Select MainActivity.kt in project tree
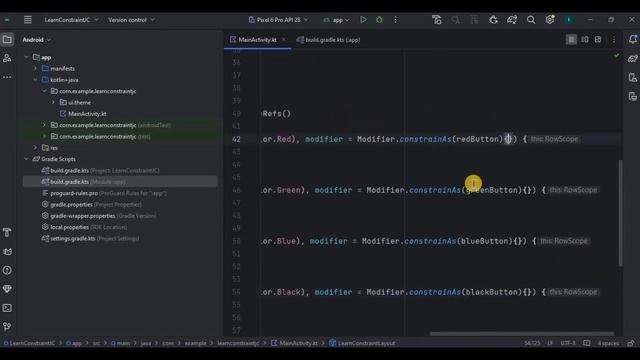The height and width of the screenshot is (360, 640). click(83, 114)
